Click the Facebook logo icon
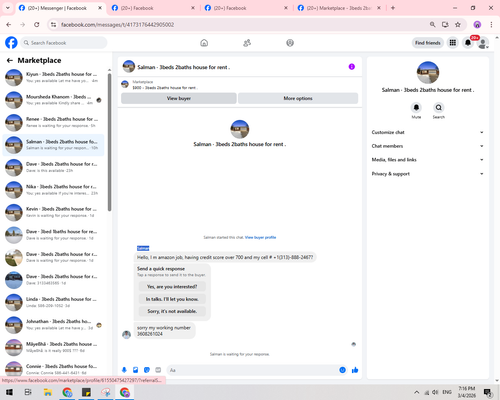The height and width of the screenshot is (400, 500). (x=11, y=43)
